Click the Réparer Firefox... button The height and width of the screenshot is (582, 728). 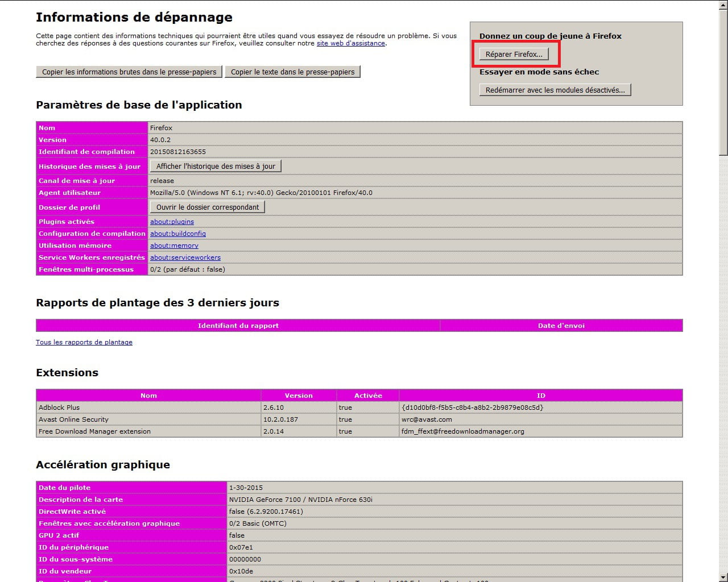click(514, 54)
